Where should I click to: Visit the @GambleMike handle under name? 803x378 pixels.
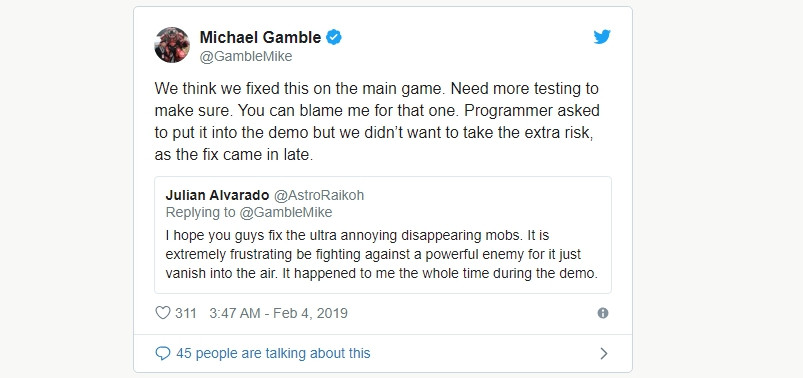point(246,56)
